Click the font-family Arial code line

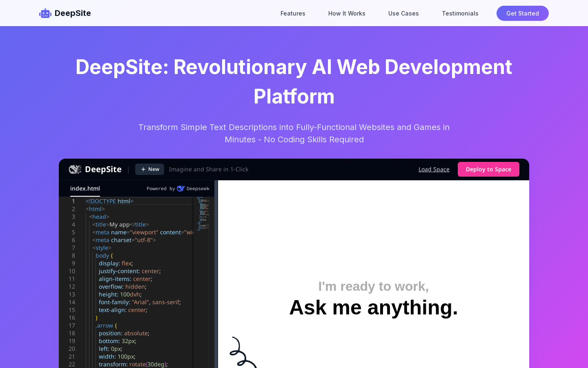pyautogui.click(x=140, y=302)
